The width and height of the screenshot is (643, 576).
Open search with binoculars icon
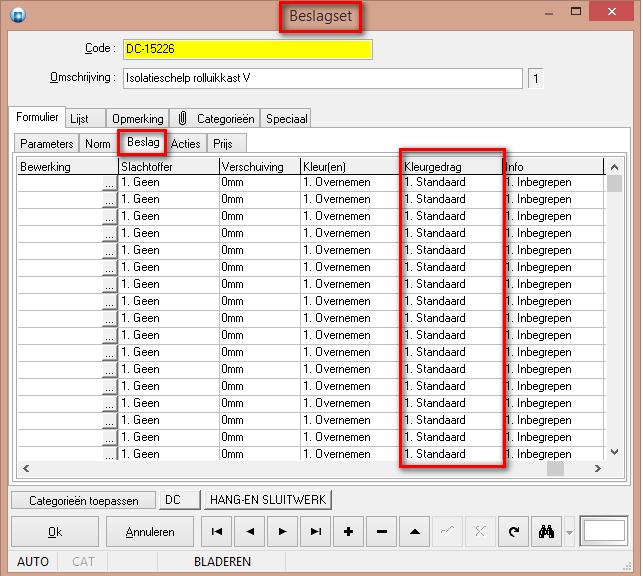pyautogui.click(x=546, y=532)
